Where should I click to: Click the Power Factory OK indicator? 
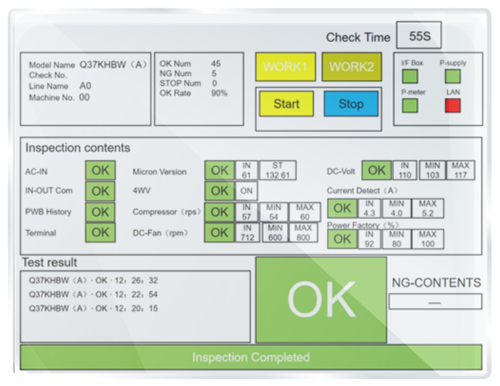point(342,239)
